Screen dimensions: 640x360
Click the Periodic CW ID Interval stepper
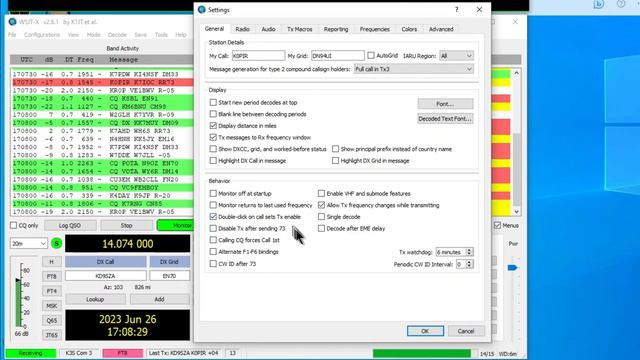coord(469,264)
